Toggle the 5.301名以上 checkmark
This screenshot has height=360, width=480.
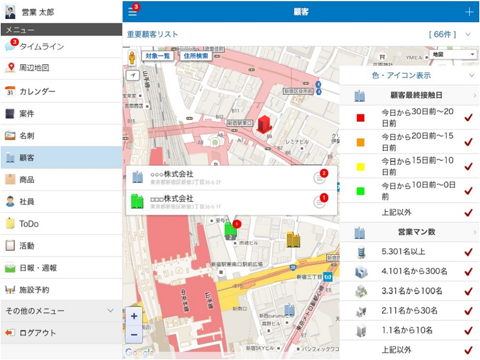[468, 252]
